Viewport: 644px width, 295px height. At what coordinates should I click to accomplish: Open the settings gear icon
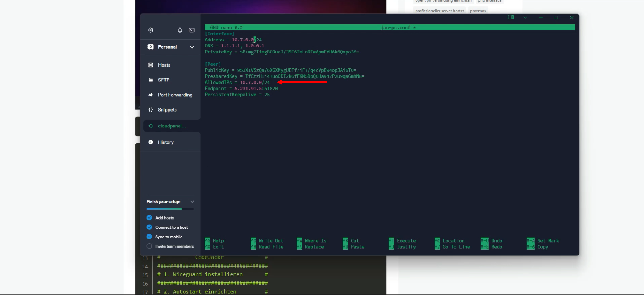pyautogui.click(x=151, y=30)
